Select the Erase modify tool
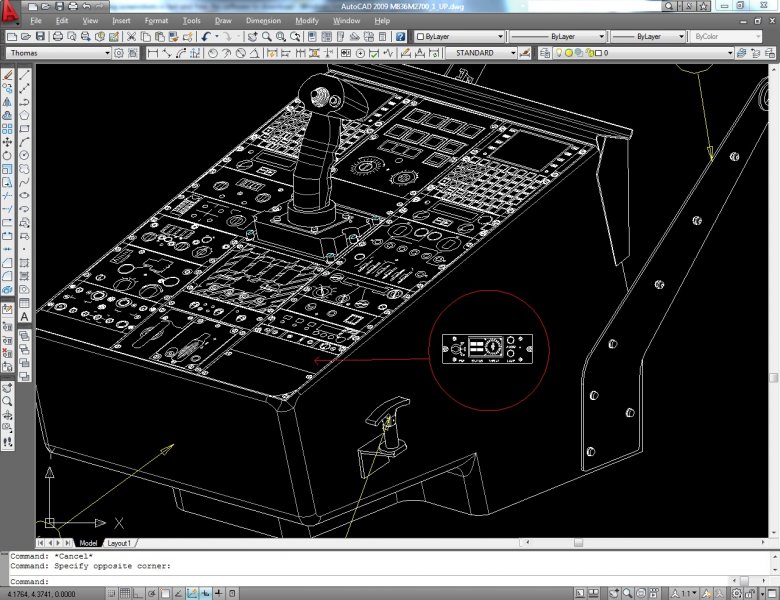 click(7, 75)
